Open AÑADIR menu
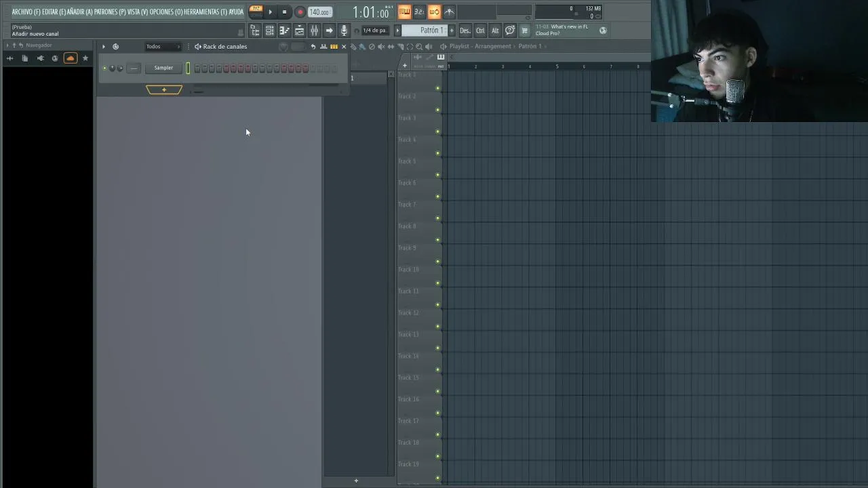Screen dimensions: 868x488 tap(80, 12)
